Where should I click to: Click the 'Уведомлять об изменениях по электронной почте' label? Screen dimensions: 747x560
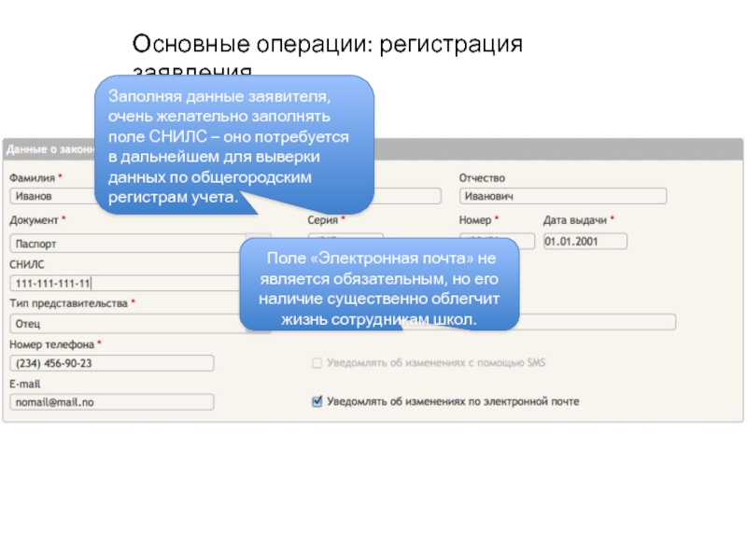tap(453, 402)
